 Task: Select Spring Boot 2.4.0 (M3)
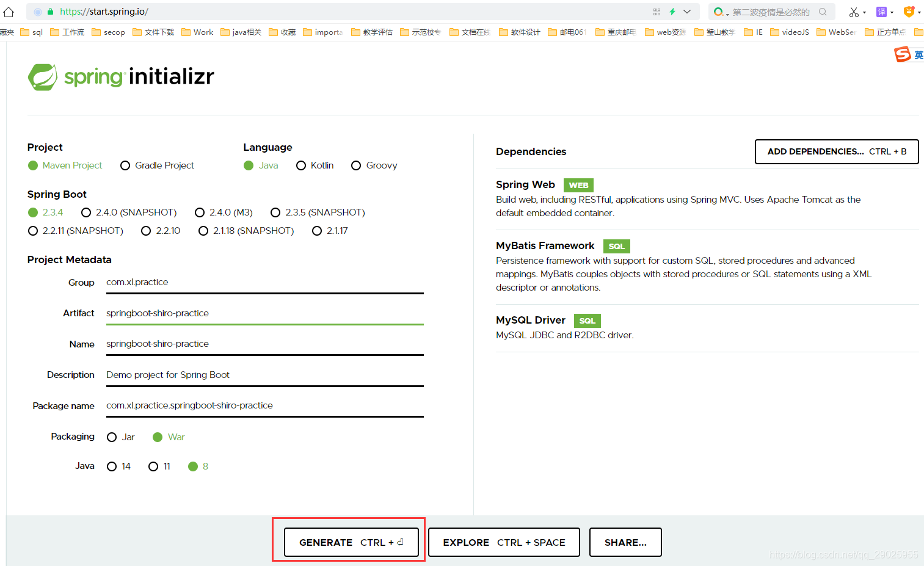click(224, 212)
